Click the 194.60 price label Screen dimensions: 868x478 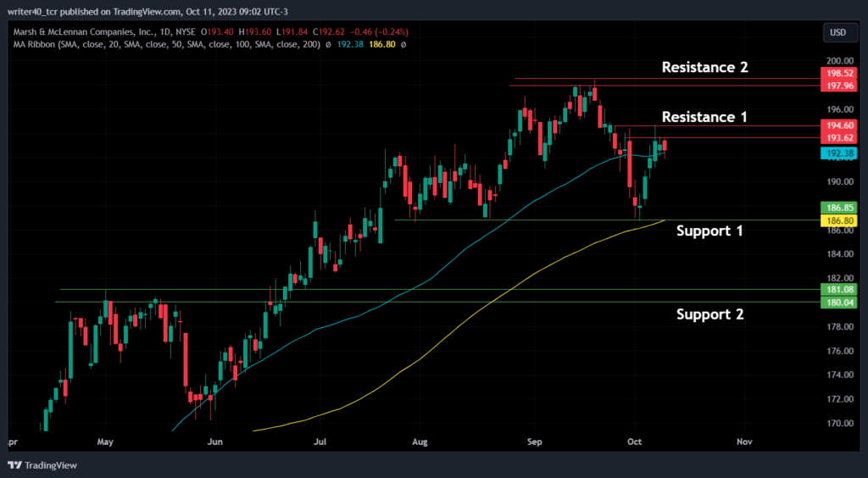click(838, 125)
